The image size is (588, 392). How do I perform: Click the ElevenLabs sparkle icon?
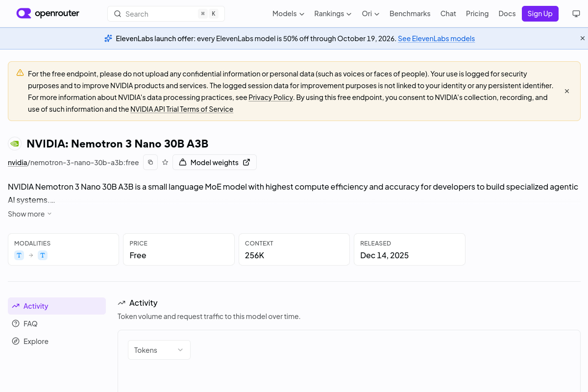(x=108, y=38)
